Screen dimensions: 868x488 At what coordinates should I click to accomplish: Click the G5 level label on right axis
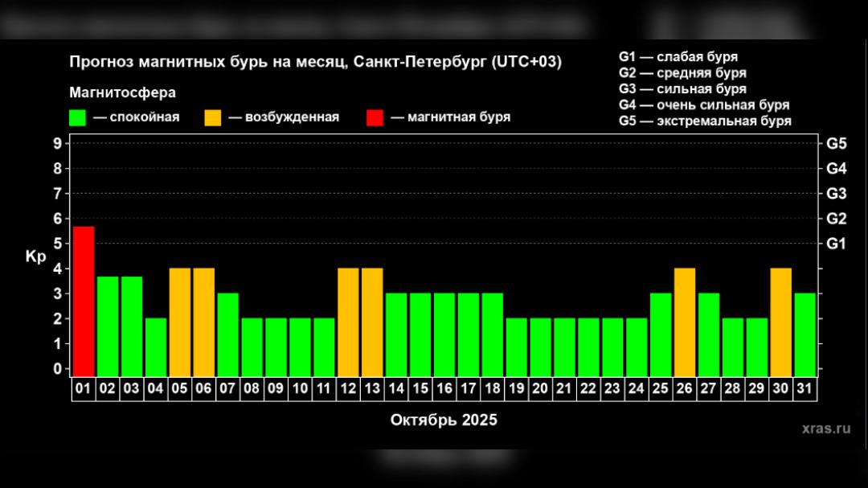pos(836,144)
